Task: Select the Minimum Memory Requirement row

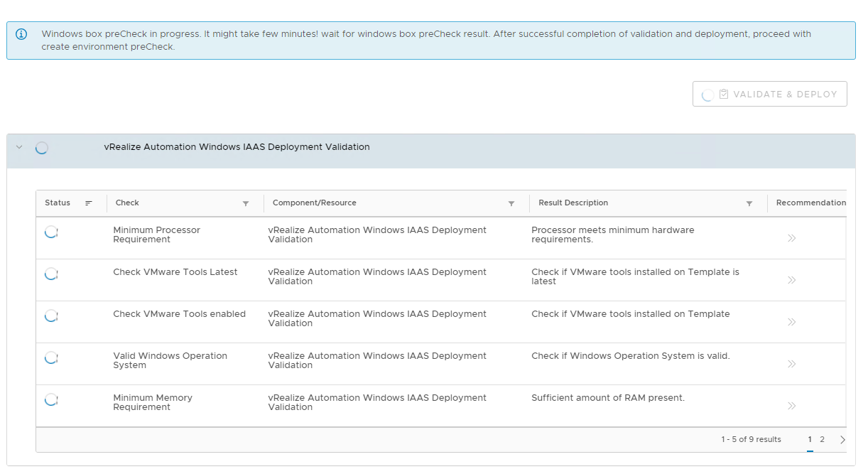Action: 153,402
